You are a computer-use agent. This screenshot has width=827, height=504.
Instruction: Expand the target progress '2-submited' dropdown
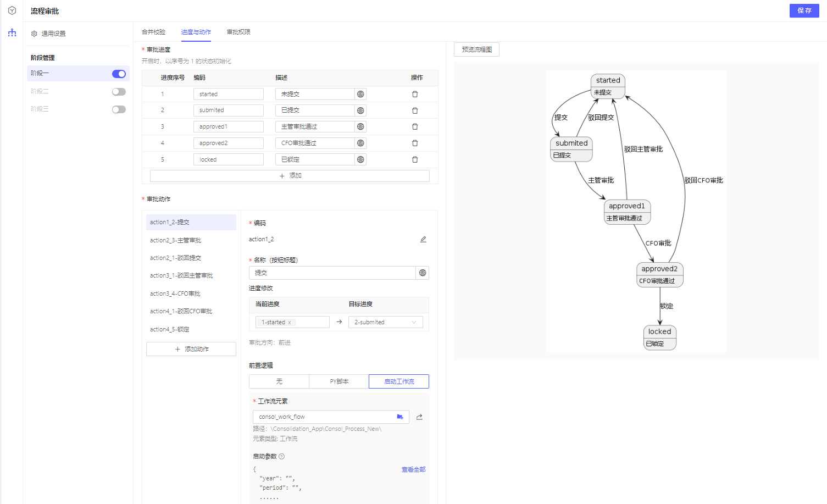point(385,322)
